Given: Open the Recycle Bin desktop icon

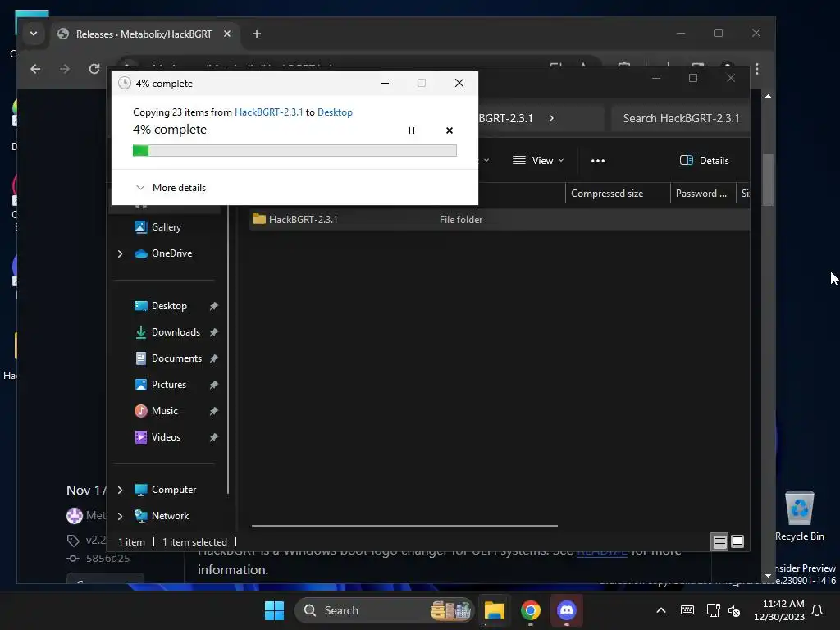Looking at the screenshot, I should (x=799, y=516).
